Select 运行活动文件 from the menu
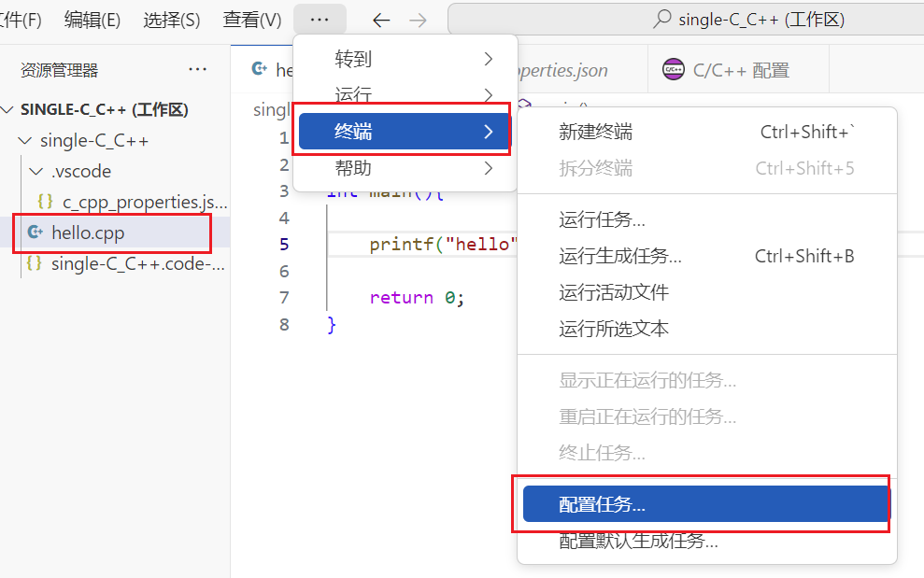 614,292
